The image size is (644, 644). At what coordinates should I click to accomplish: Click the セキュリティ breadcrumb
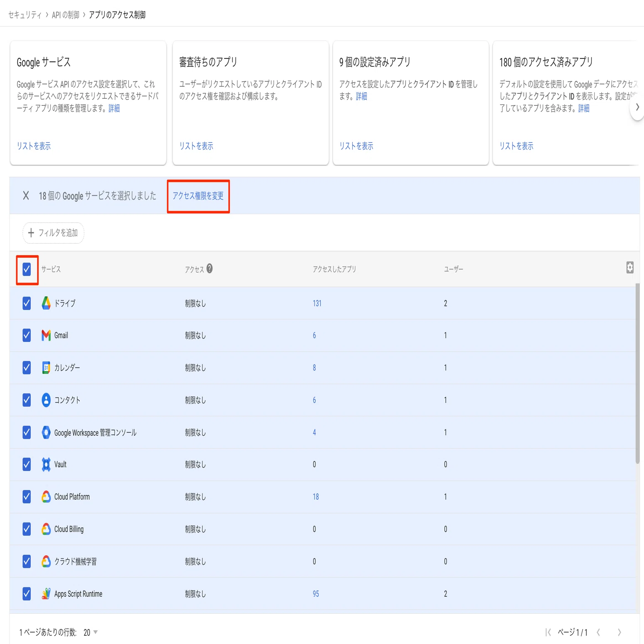point(25,15)
